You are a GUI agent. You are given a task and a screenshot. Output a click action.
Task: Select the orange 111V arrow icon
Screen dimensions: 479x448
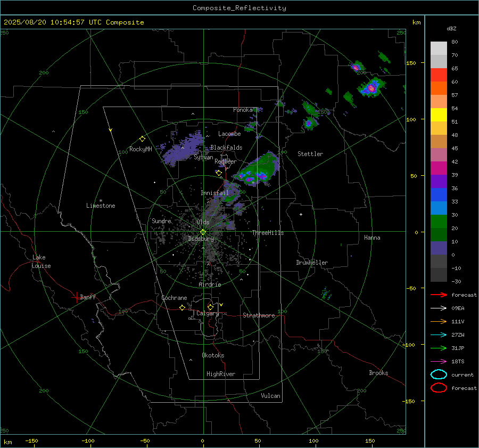coord(439,321)
